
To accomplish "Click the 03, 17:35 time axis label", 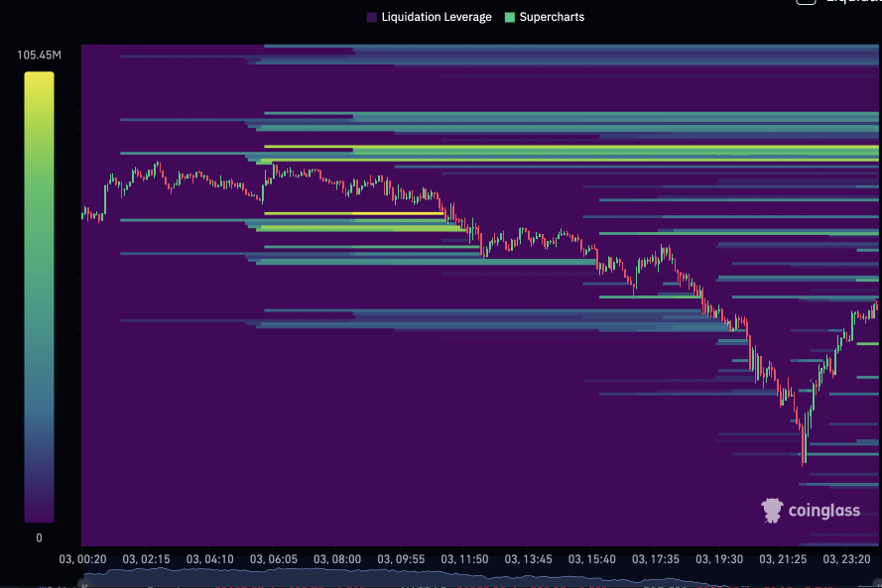I will [656, 559].
